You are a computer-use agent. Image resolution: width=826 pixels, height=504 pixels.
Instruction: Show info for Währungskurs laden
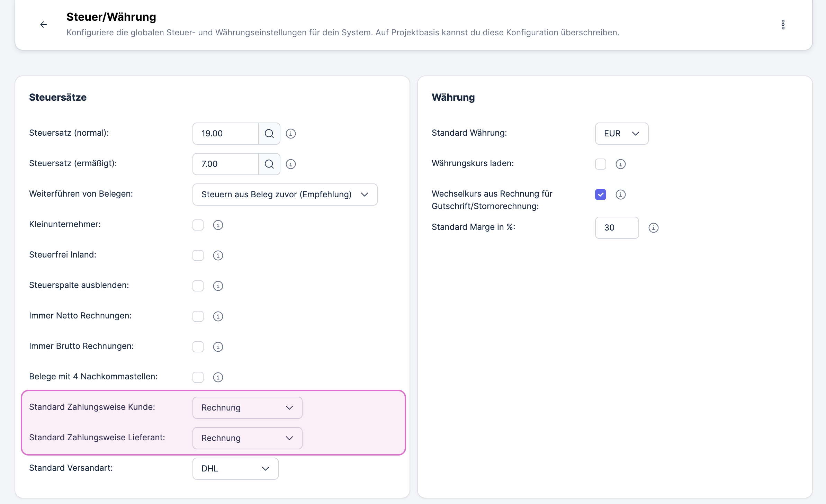click(621, 164)
